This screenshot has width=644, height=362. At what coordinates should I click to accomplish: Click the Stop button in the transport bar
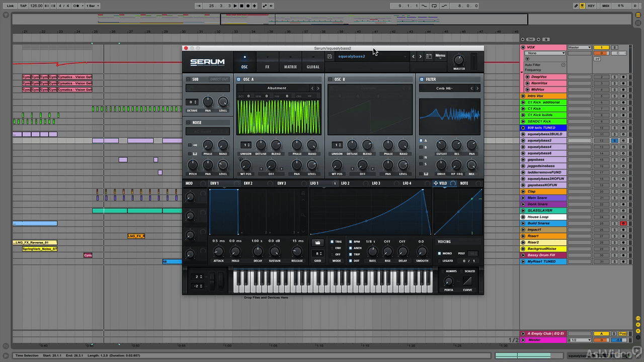coord(242,6)
